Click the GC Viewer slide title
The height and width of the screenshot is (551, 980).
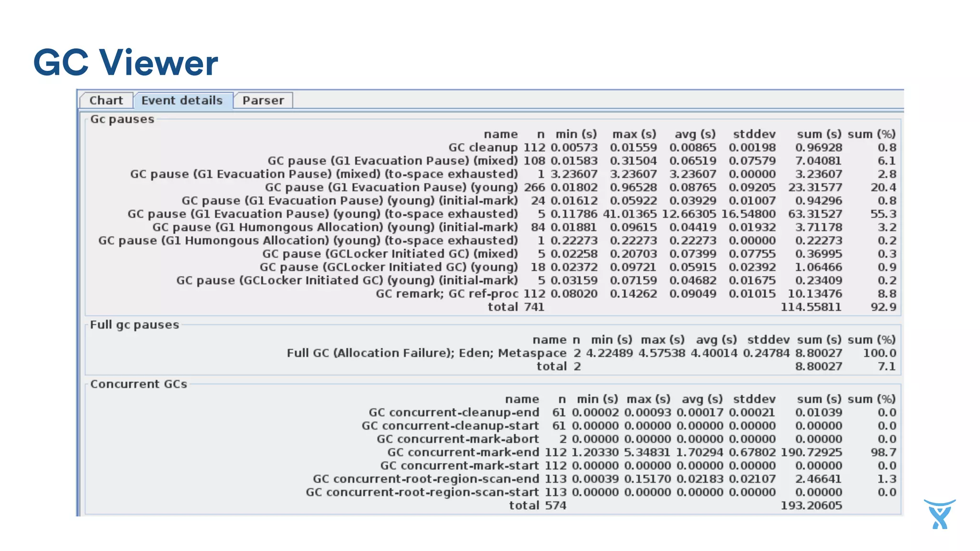point(125,63)
